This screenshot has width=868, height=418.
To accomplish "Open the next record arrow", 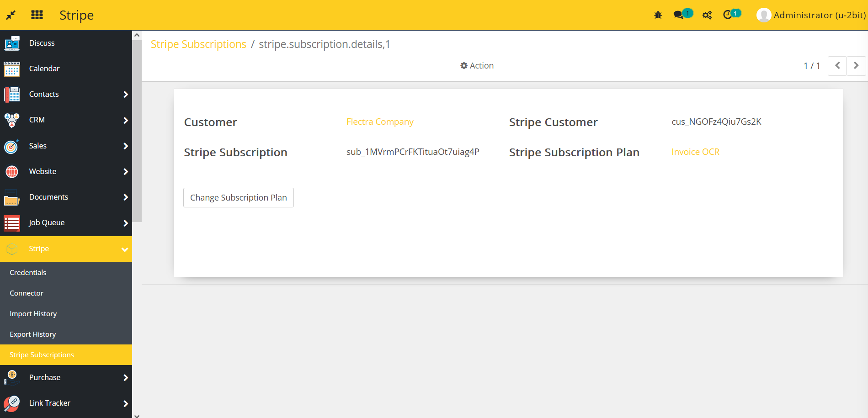I will pyautogui.click(x=856, y=66).
